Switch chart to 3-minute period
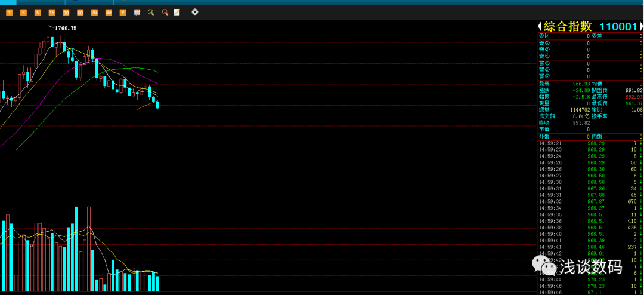 23,13
